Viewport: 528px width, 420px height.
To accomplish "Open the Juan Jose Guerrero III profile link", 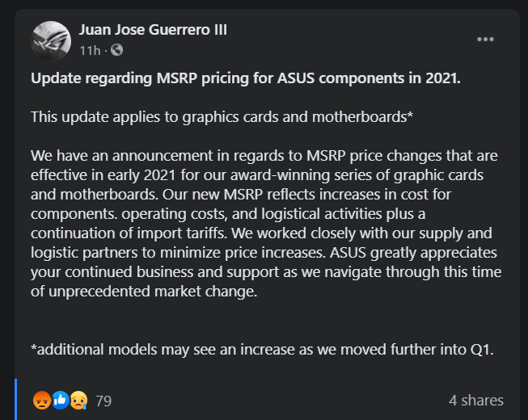I will (x=153, y=30).
